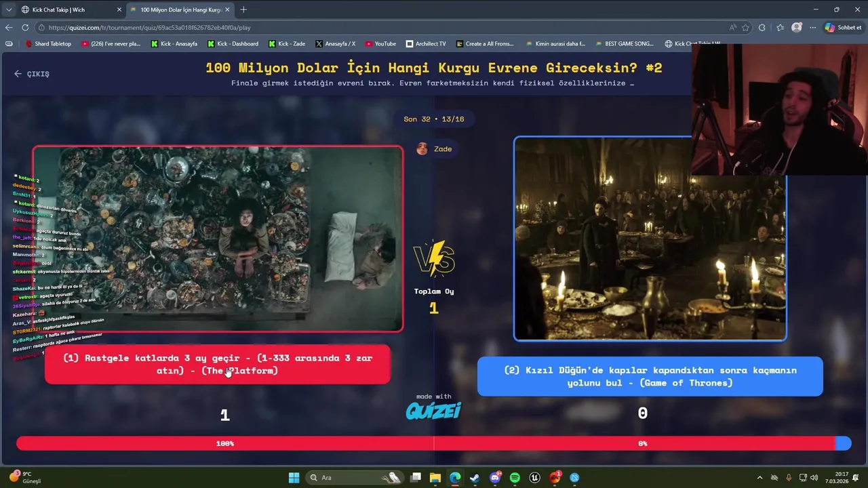The image size is (868, 488).
Task: Open Archillect TV bookmark
Action: [426, 43]
